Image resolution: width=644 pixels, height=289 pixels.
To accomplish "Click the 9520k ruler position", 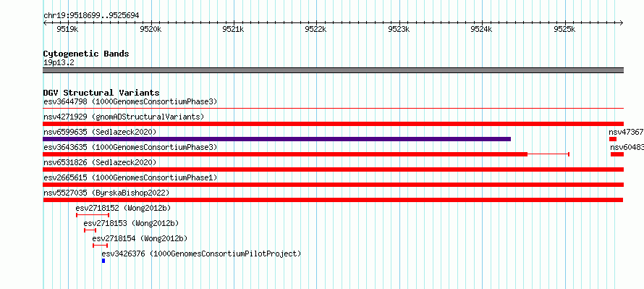I will (151, 29).
